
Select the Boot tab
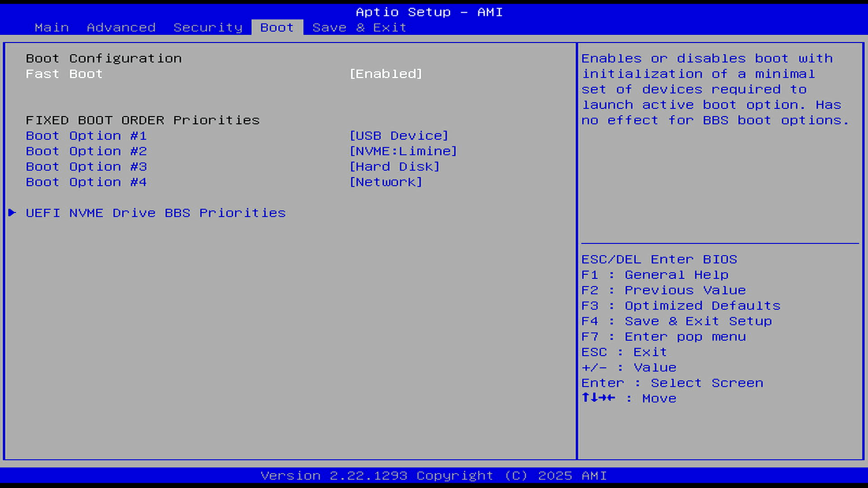(x=277, y=28)
